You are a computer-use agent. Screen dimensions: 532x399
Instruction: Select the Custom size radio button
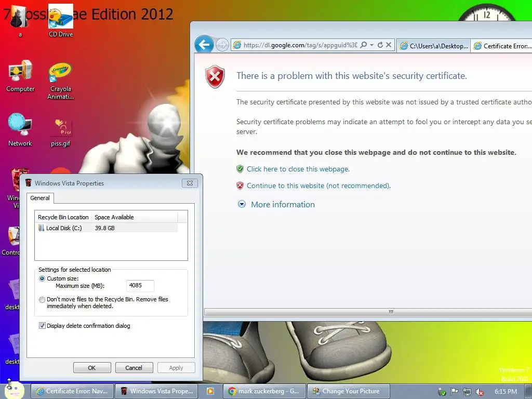42,278
